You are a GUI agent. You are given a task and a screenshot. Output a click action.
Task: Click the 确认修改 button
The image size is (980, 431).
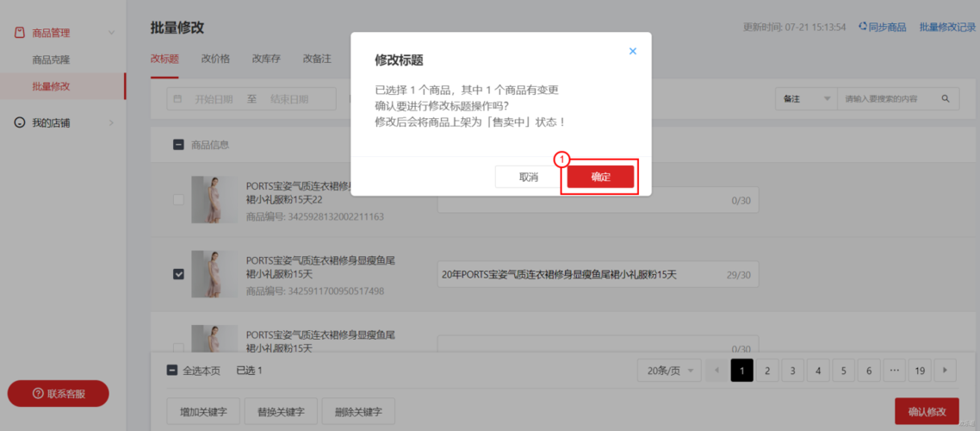(927, 412)
